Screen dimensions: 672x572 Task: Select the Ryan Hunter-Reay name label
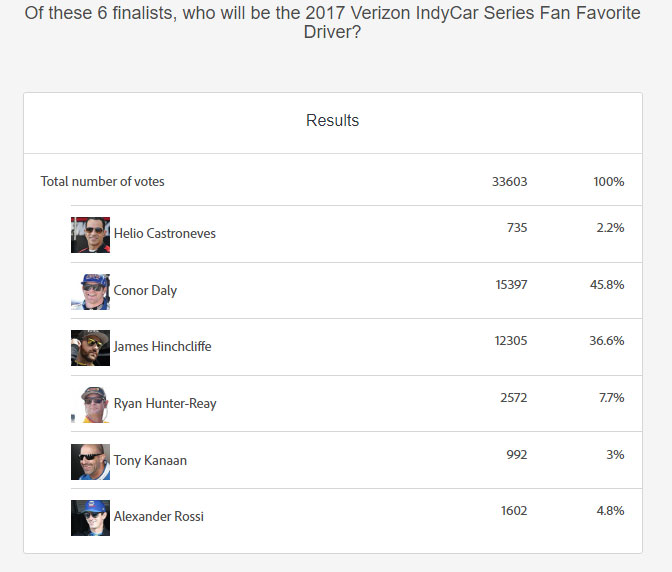tap(165, 404)
